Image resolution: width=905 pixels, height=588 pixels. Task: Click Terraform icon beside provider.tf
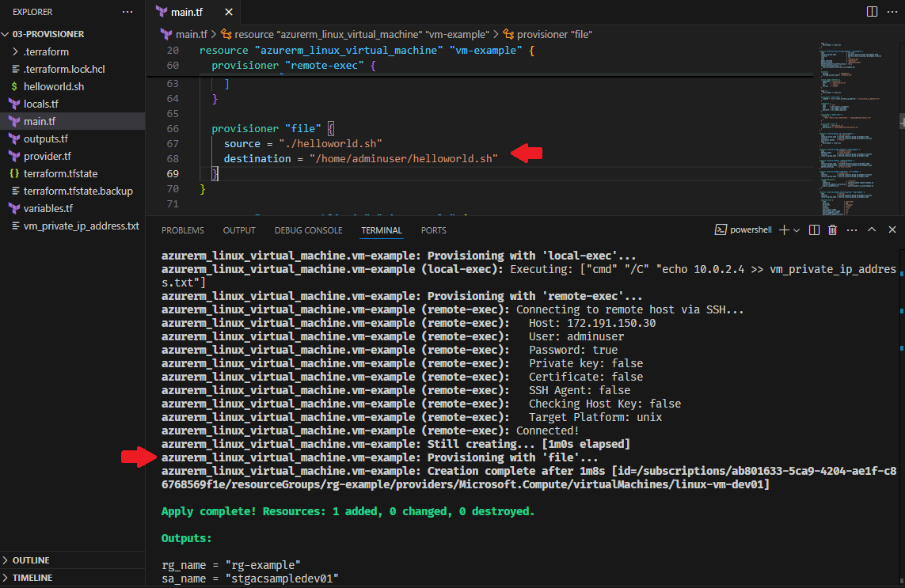pos(14,156)
